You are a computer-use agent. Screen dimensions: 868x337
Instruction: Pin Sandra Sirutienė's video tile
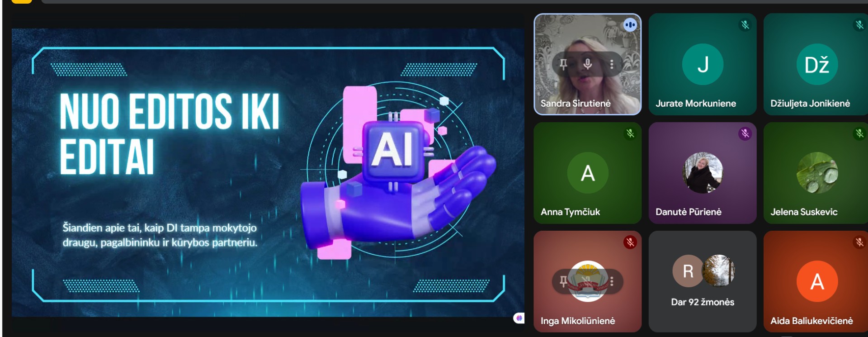click(563, 64)
